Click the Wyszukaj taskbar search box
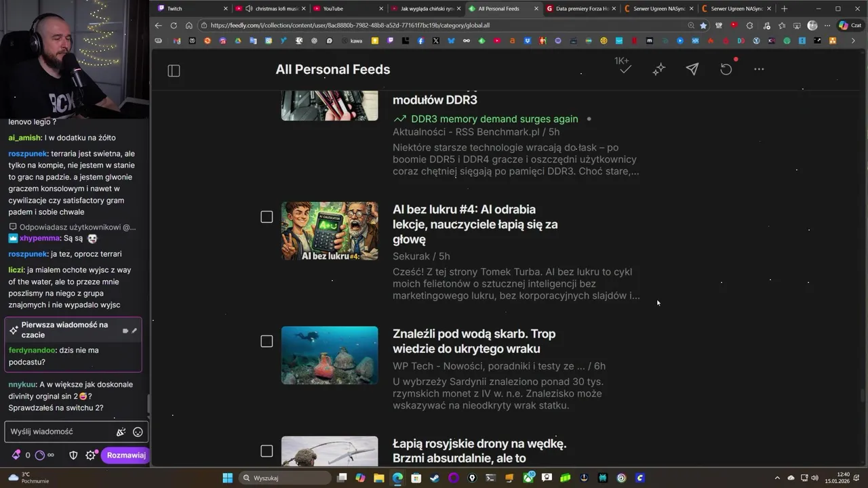The image size is (868, 488). (285, 478)
